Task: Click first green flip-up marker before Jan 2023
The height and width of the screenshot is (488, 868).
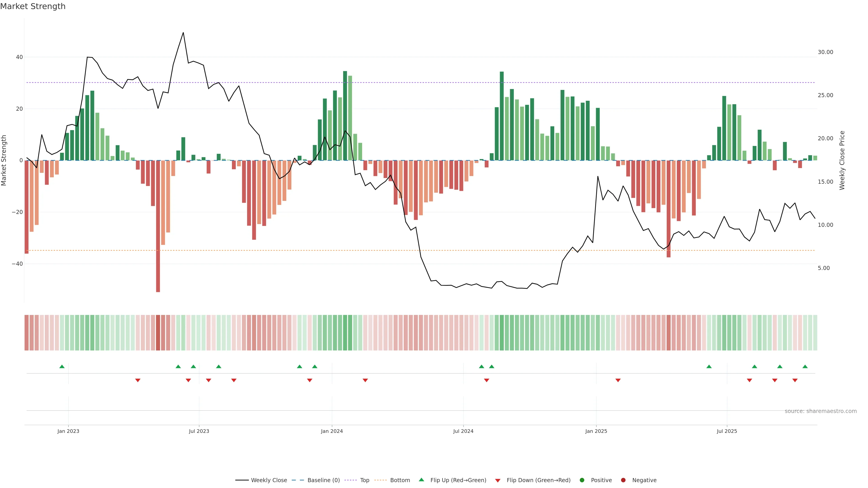Action: (62, 366)
